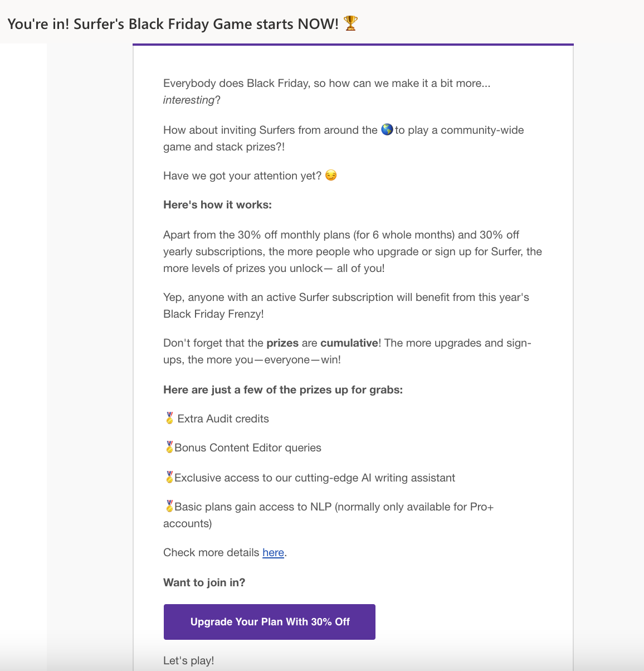This screenshot has height=671, width=644.
Task: Click the bold word 'prizes' in the paragraph
Action: click(x=282, y=343)
